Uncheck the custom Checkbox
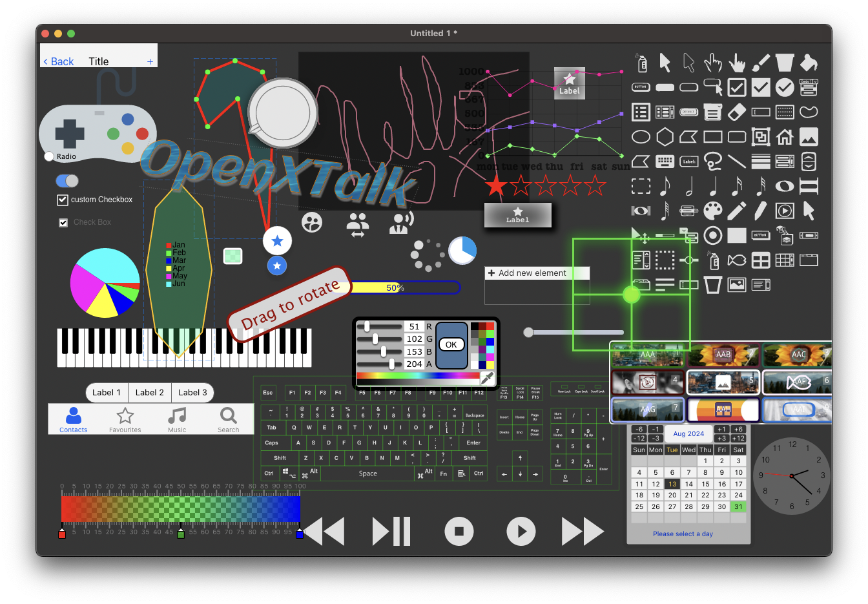Screen dimensions: 868x604 pyautogui.click(x=63, y=200)
